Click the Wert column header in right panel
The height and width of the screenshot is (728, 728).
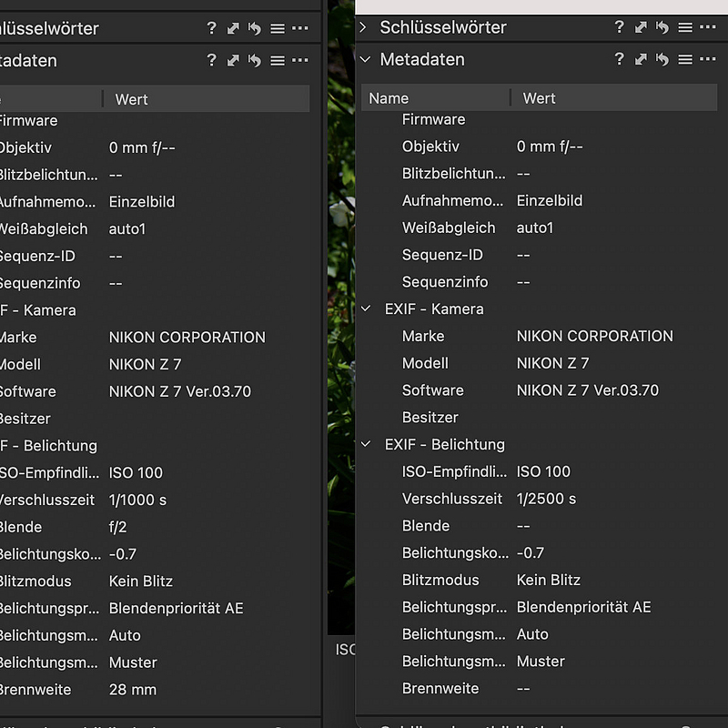pos(539,98)
